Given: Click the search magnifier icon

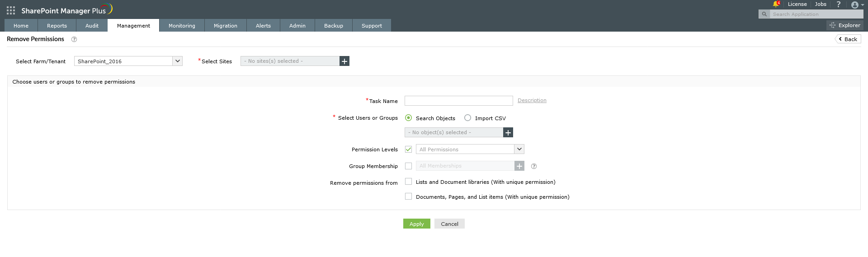Looking at the screenshot, I should click(764, 14).
